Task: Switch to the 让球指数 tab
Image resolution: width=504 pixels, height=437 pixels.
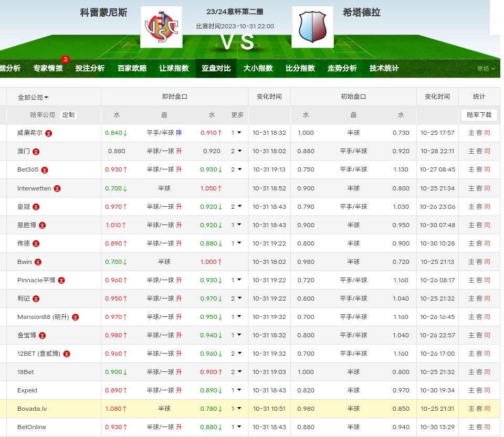Action: pyautogui.click(x=174, y=68)
